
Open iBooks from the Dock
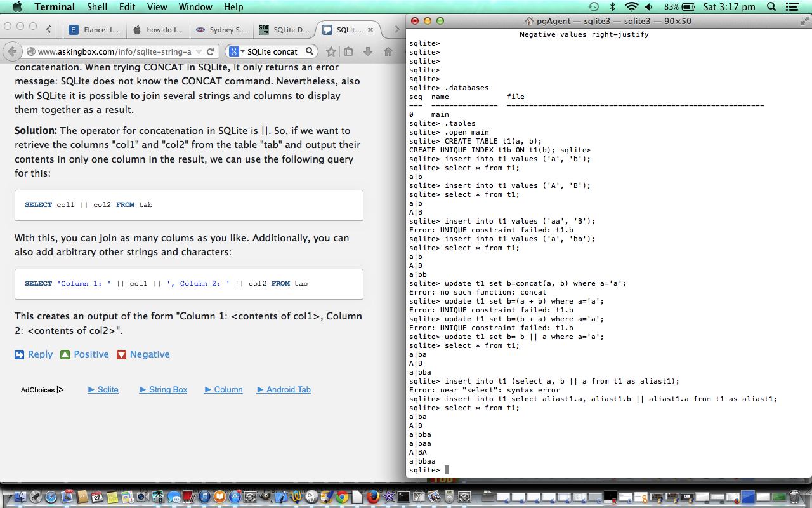[219, 497]
